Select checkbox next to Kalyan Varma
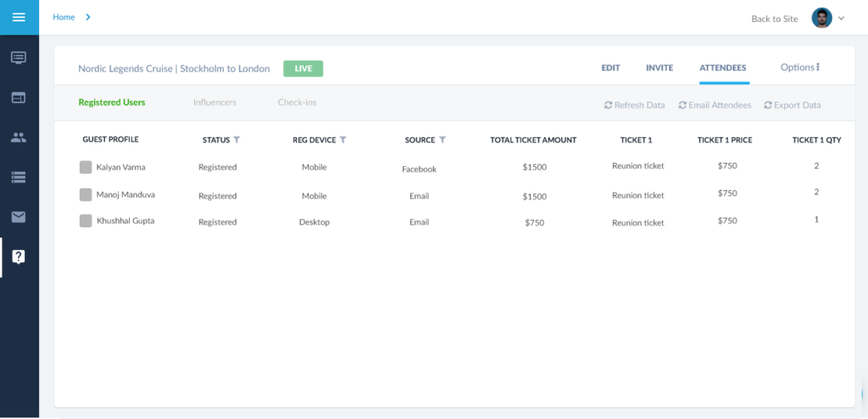Image resolution: width=868 pixels, height=419 pixels. pyautogui.click(x=86, y=167)
